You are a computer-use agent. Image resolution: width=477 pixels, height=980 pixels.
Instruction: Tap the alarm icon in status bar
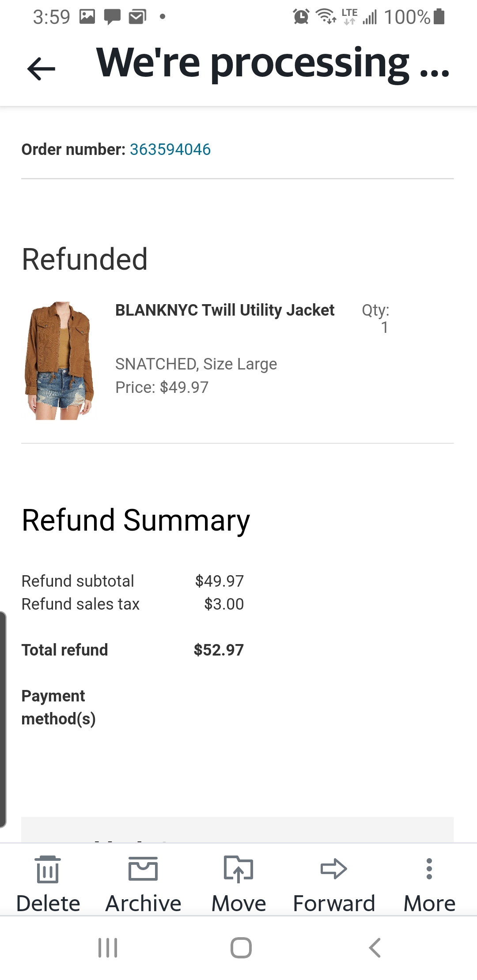pos(301,17)
